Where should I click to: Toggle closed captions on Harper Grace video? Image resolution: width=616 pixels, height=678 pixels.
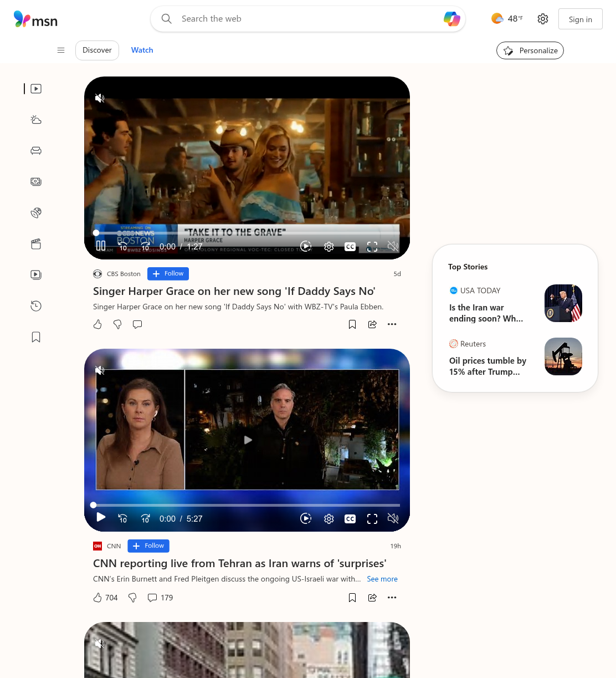click(350, 247)
